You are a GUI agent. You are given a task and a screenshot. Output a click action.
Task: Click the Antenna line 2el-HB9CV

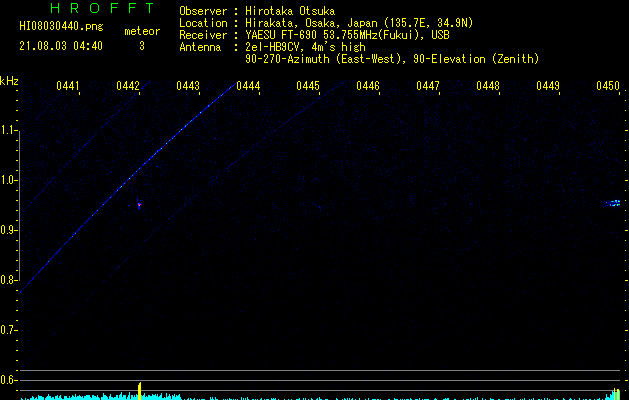pyautogui.click(x=272, y=47)
